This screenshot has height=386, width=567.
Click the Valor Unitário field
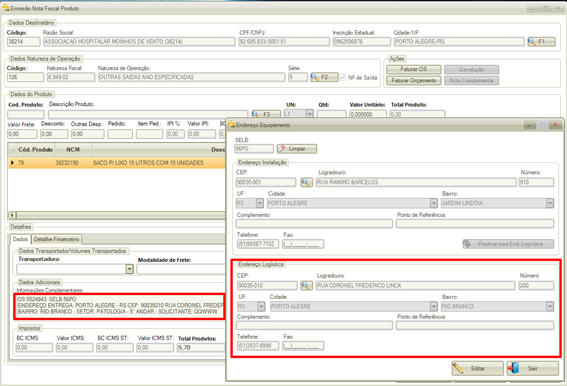[368, 114]
